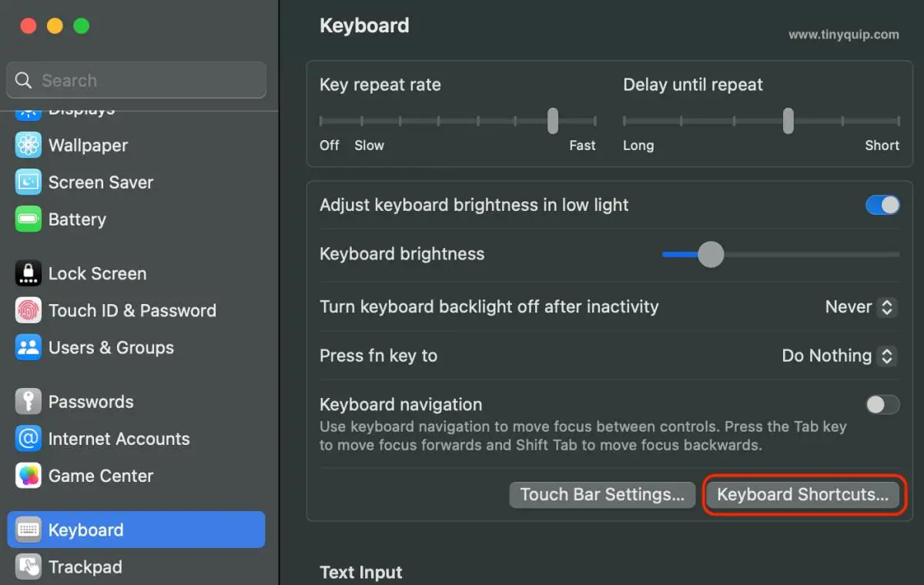This screenshot has width=924, height=585.
Task: Click the Keyboard brightness slider knob
Action: point(711,254)
